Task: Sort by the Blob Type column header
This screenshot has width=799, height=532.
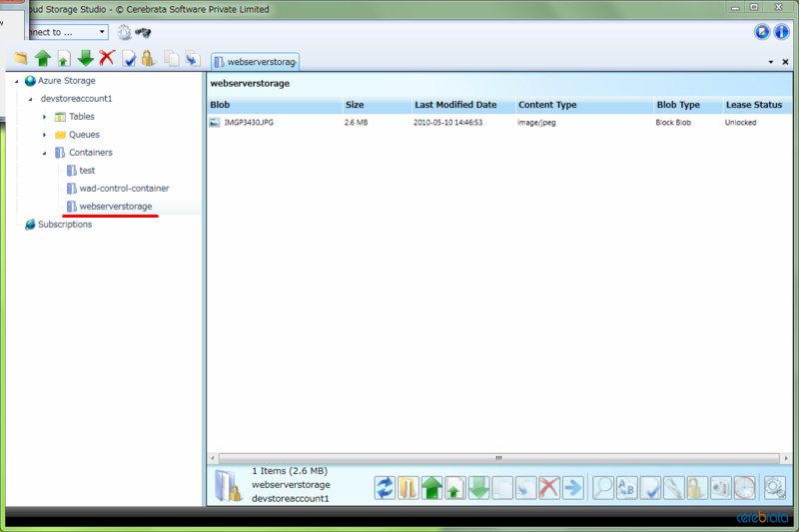Action: coord(688,105)
